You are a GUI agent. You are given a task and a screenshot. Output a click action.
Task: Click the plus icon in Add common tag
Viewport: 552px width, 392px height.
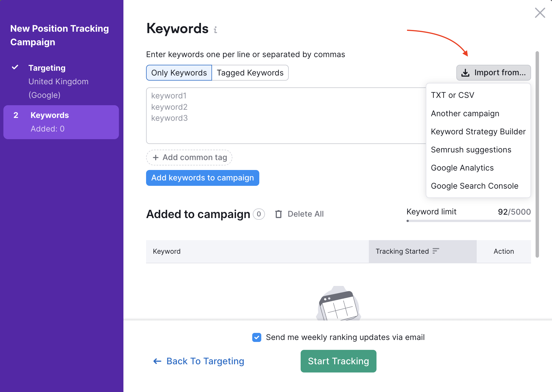pos(155,158)
